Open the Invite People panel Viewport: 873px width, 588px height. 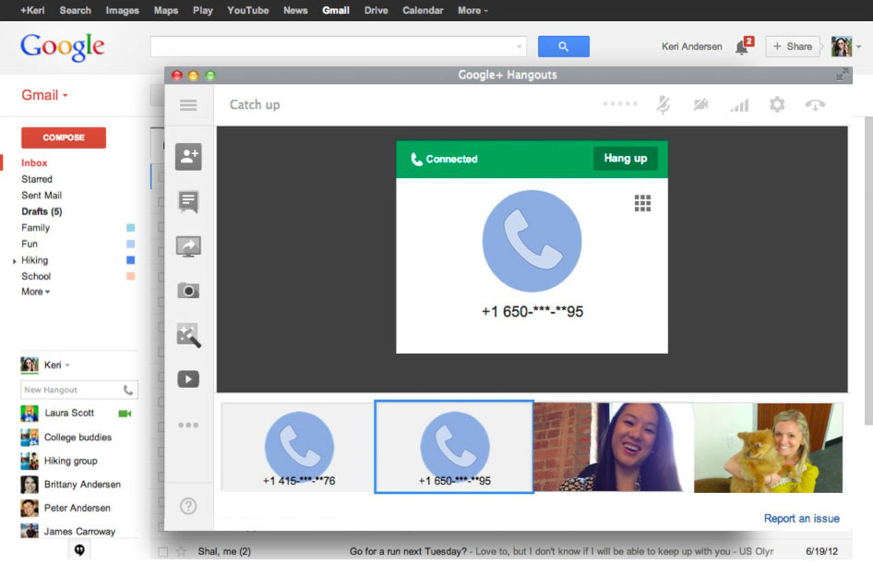188,157
